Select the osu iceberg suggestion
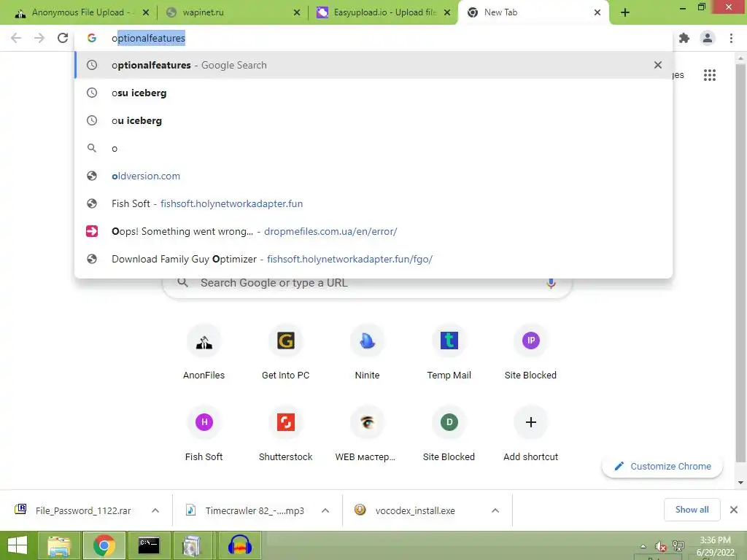 373,93
